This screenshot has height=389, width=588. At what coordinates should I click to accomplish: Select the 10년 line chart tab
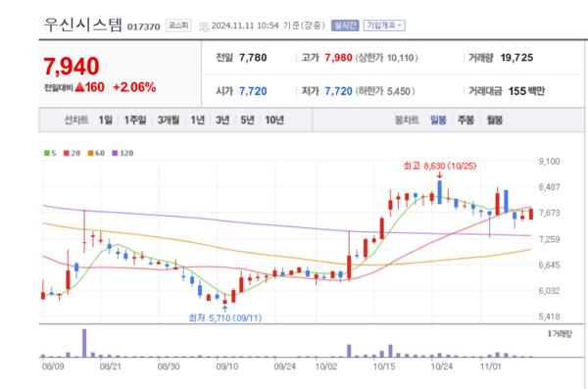tap(274, 121)
